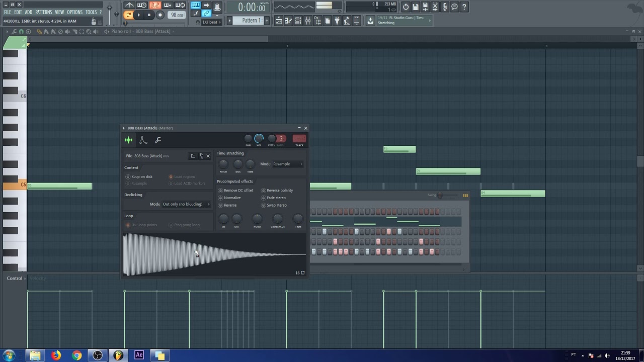644x362 pixels.
Task: Open the sample settings waveform tab
Action: [129, 140]
